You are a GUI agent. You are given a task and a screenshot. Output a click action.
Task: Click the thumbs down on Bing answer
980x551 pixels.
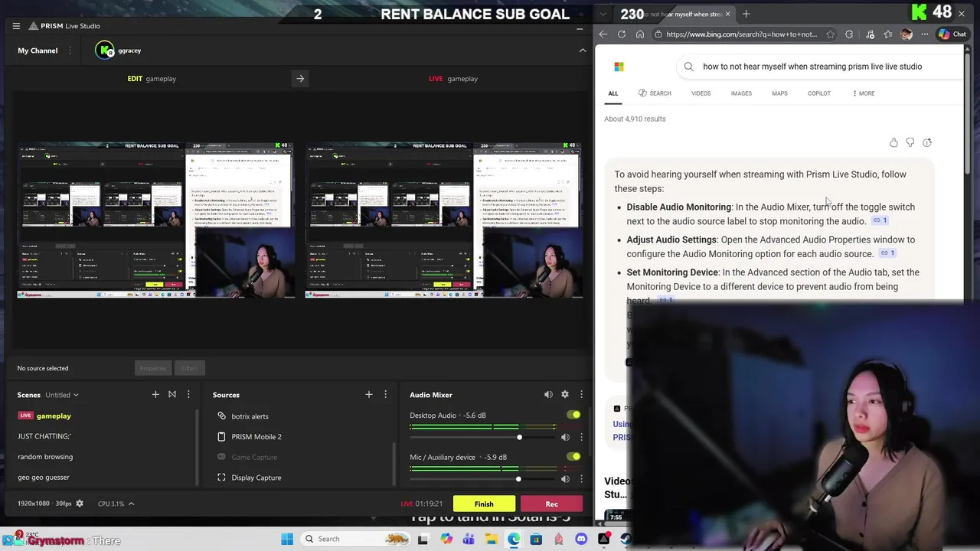(x=910, y=142)
